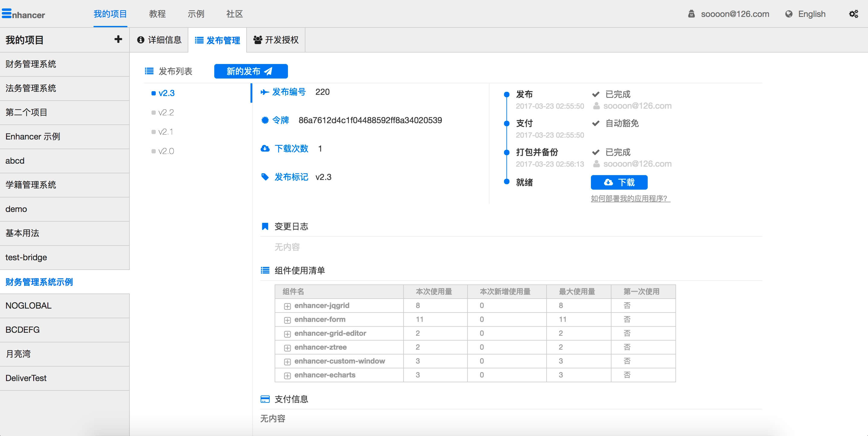
Task: Click the cloud icon beside 下载次数
Action: pyautogui.click(x=265, y=148)
